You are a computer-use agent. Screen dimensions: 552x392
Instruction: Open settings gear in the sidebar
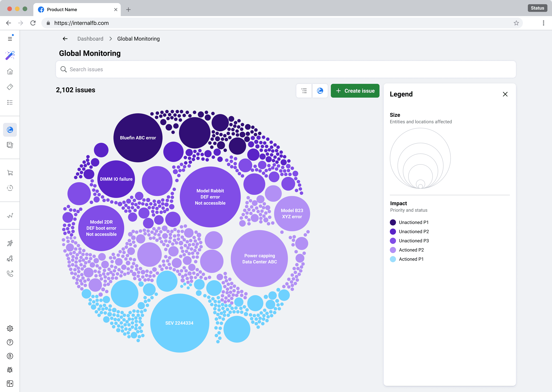(10, 328)
